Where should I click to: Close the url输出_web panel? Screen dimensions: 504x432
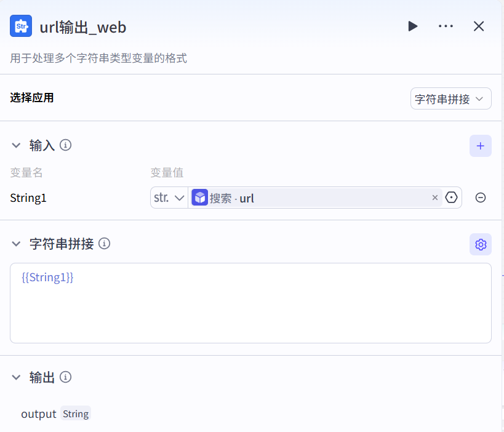[479, 26]
